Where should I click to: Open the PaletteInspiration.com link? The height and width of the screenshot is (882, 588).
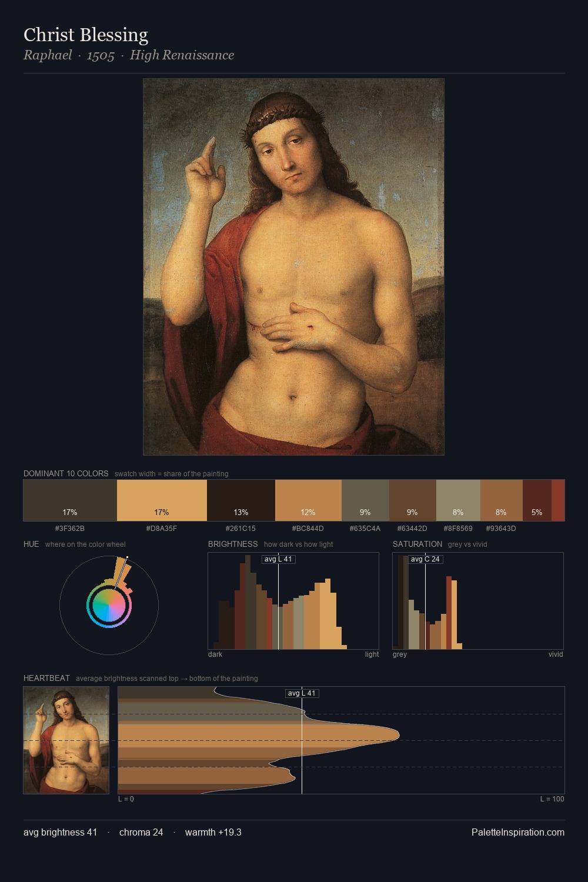(x=518, y=832)
